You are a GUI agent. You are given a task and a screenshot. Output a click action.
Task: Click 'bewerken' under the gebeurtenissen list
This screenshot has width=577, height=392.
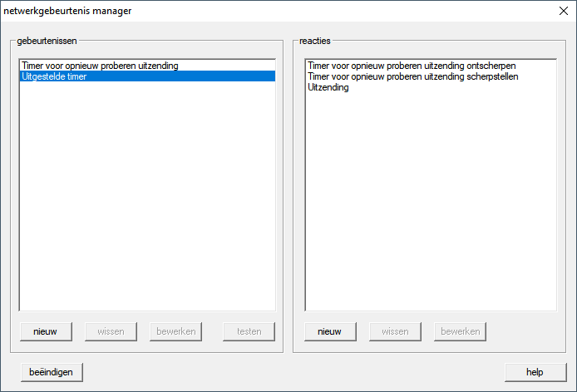pos(175,331)
